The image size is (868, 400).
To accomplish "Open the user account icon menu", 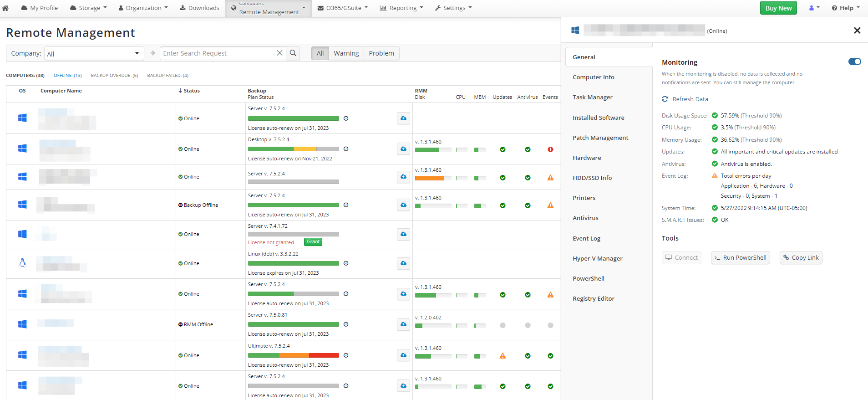I will [814, 8].
